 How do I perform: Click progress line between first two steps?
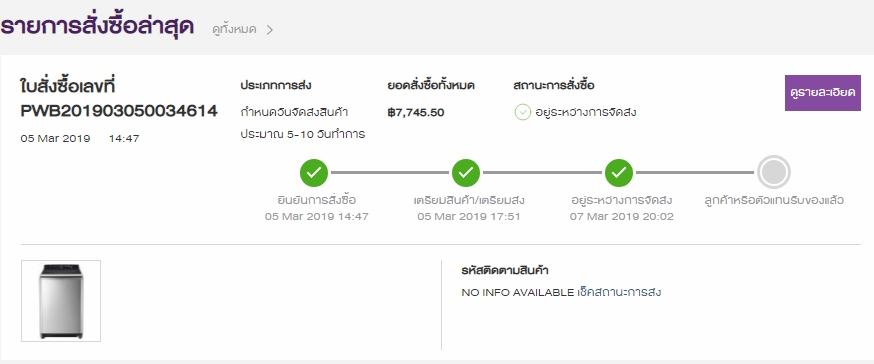(x=390, y=173)
